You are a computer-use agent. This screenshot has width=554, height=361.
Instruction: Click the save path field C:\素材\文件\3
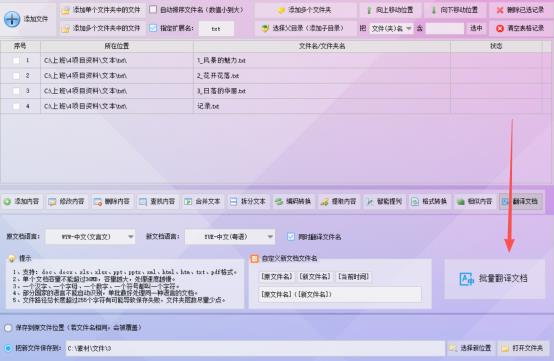point(255,348)
